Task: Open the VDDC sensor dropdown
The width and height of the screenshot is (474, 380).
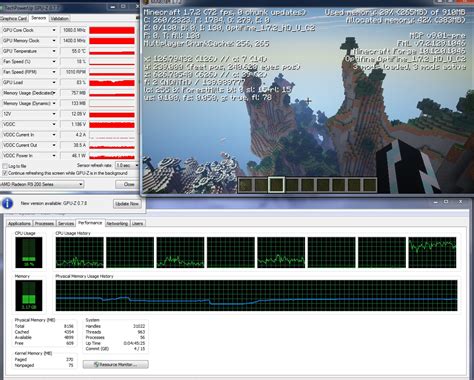Action: 54,124
